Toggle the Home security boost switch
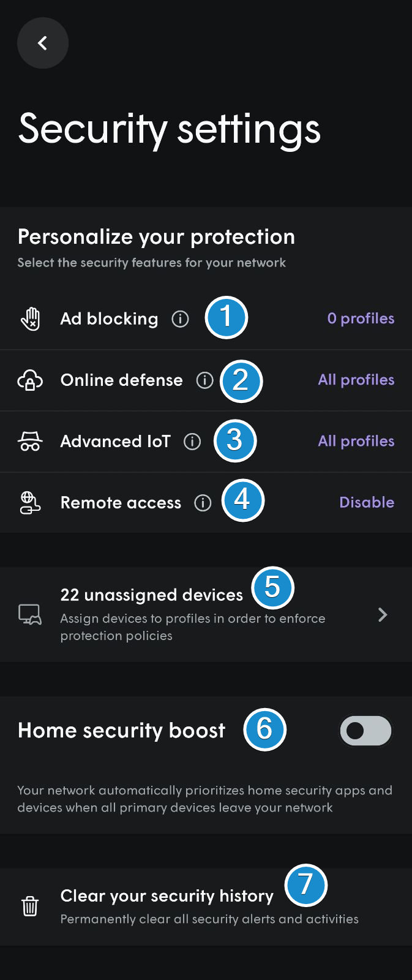The image size is (412, 980). (365, 731)
